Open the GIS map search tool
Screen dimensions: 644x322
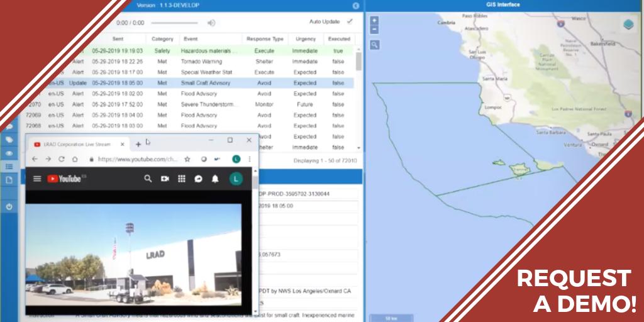(374, 45)
